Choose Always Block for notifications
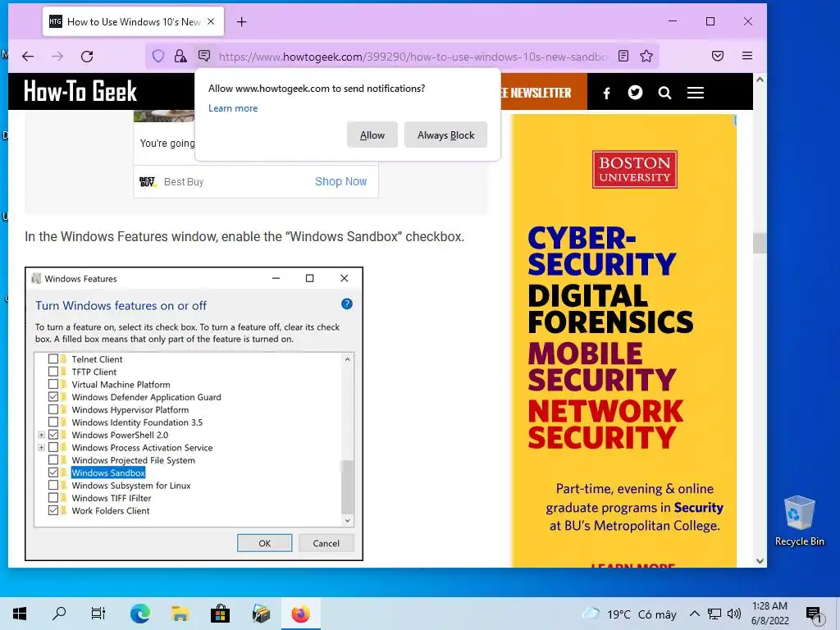Screen dimensions: 840x630 [445, 135]
